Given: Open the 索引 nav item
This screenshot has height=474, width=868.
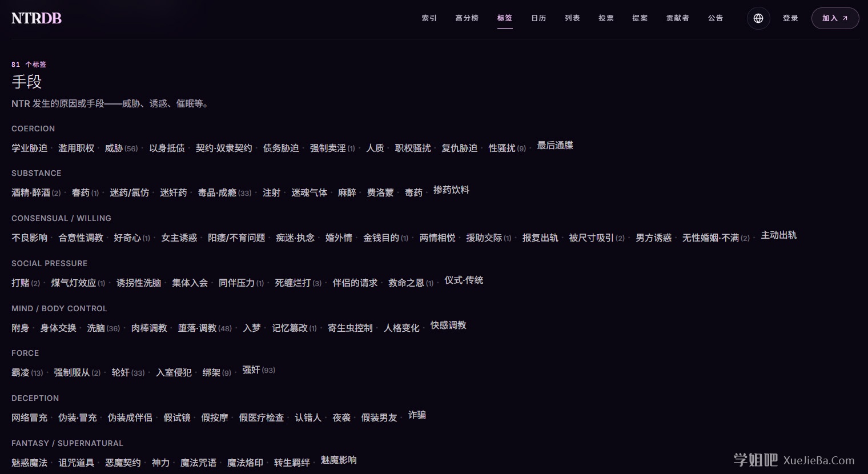Looking at the screenshot, I should [x=429, y=18].
